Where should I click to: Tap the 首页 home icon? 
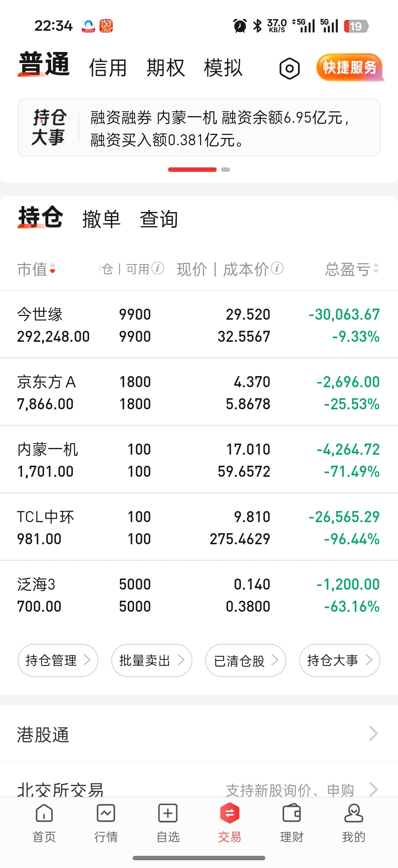[44, 813]
